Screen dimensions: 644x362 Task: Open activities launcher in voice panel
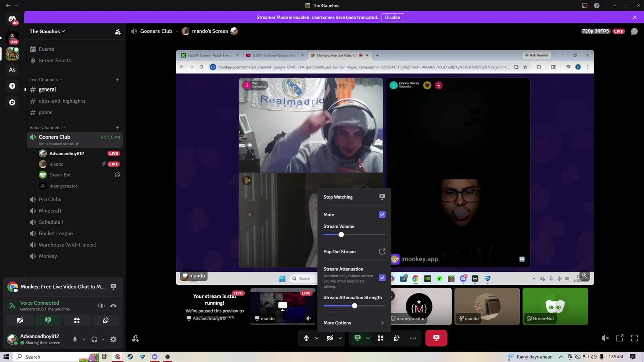(x=77, y=320)
